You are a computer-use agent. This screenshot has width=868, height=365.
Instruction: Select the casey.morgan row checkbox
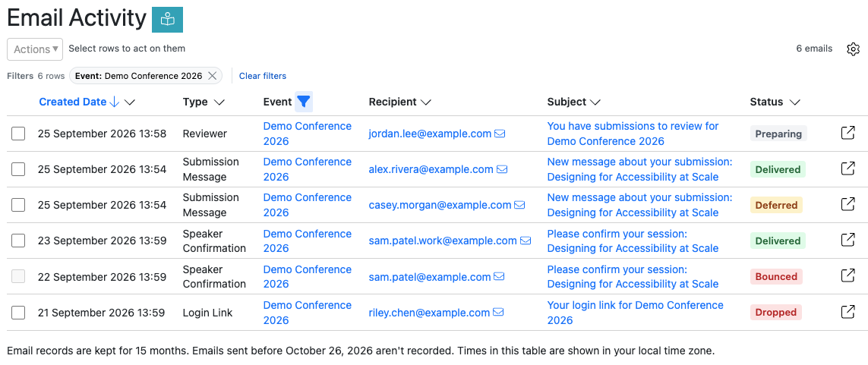coord(18,205)
